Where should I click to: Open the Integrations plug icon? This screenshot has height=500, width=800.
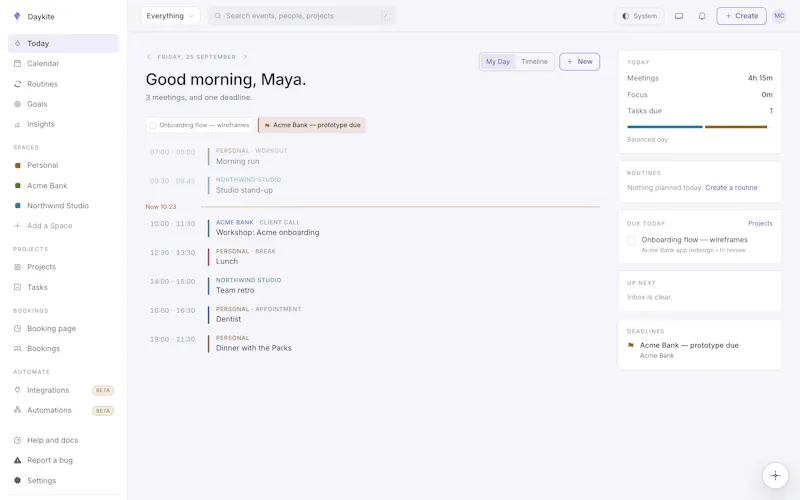tap(17, 390)
